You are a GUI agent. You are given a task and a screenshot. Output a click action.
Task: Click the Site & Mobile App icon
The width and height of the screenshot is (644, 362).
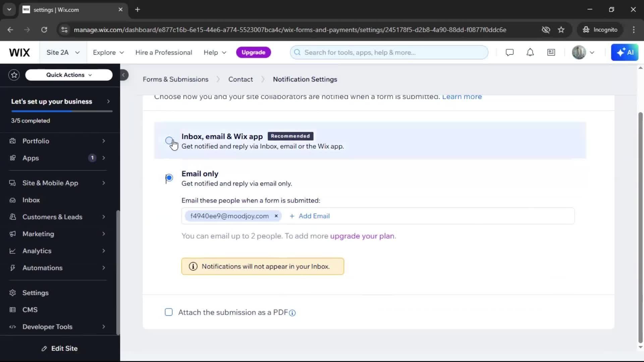(x=13, y=183)
